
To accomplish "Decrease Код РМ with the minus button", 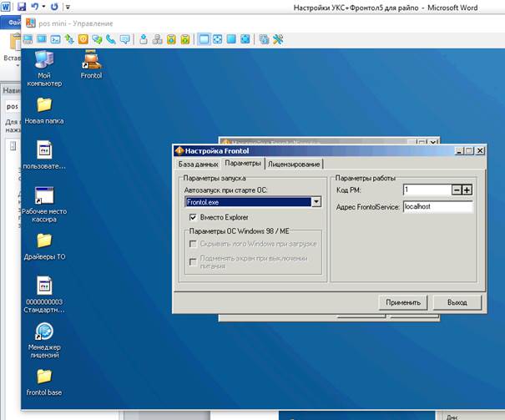I will tap(457, 190).
